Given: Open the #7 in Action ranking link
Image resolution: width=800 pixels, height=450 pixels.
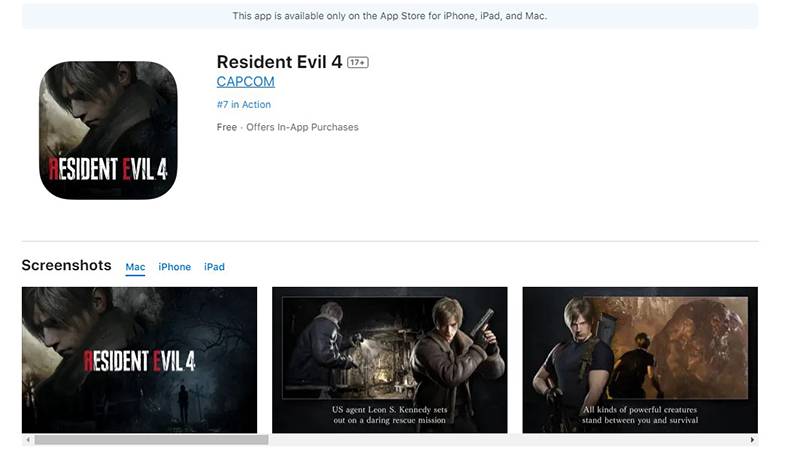Looking at the screenshot, I should pyautogui.click(x=243, y=105).
